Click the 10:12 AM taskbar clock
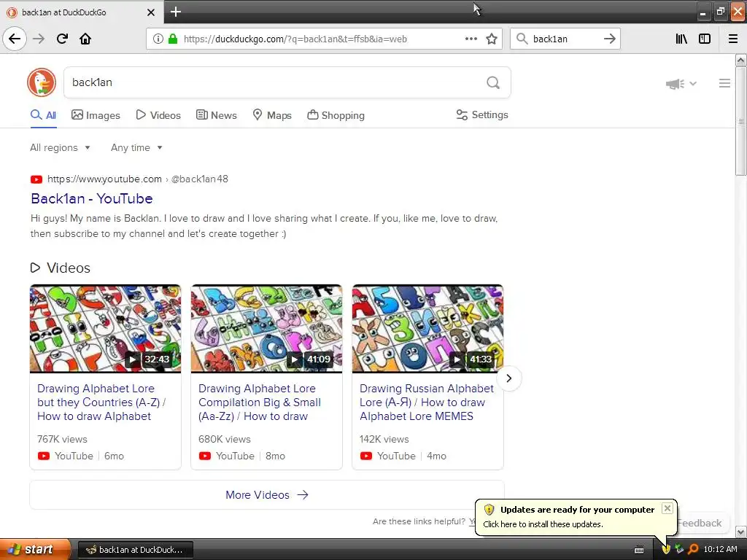The height and width of the screenshot is (560, 747). pos(720,549)
